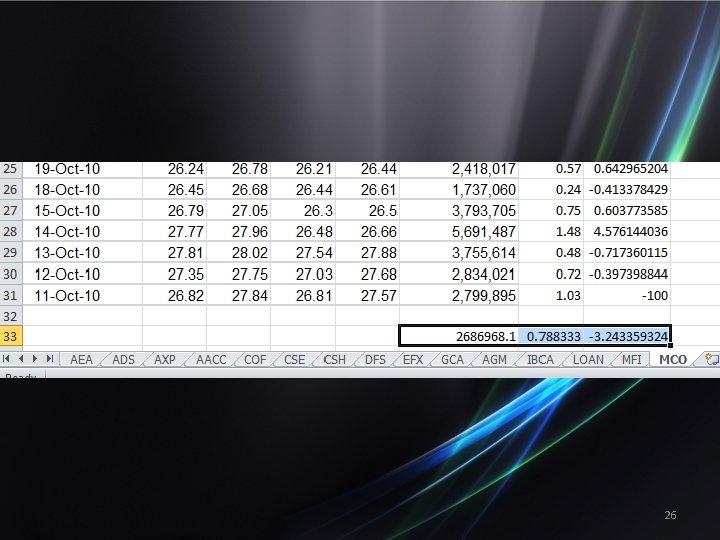Click date cell 15-Oct-10
This screenshot has width=720, height=540.
tap(83, 210)
